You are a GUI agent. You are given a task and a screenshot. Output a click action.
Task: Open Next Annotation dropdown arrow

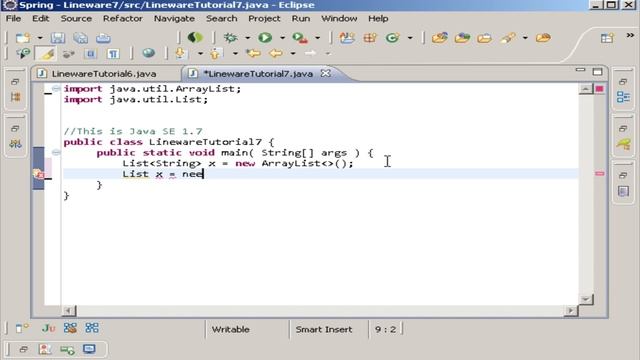(x=200, y=53)
